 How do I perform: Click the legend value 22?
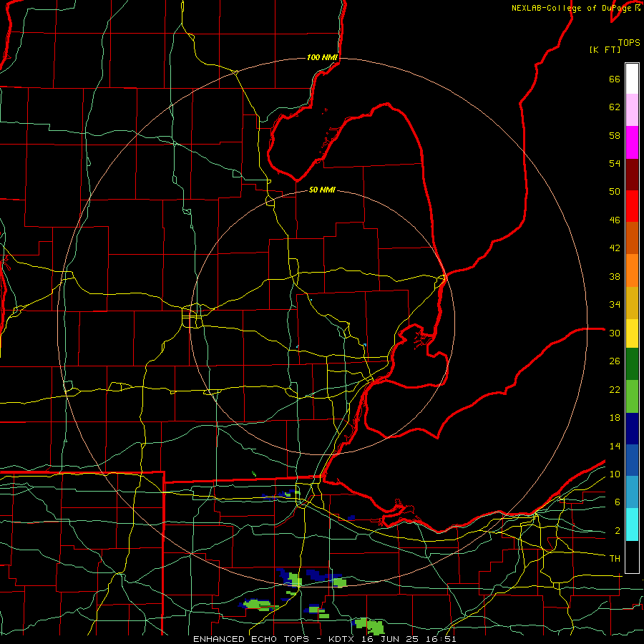click(x=615, y=390)
